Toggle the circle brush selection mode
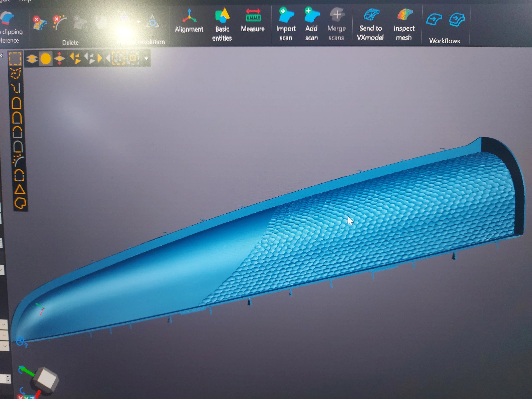The width and height of the screenshot is (532, 399). pos(46,59)
